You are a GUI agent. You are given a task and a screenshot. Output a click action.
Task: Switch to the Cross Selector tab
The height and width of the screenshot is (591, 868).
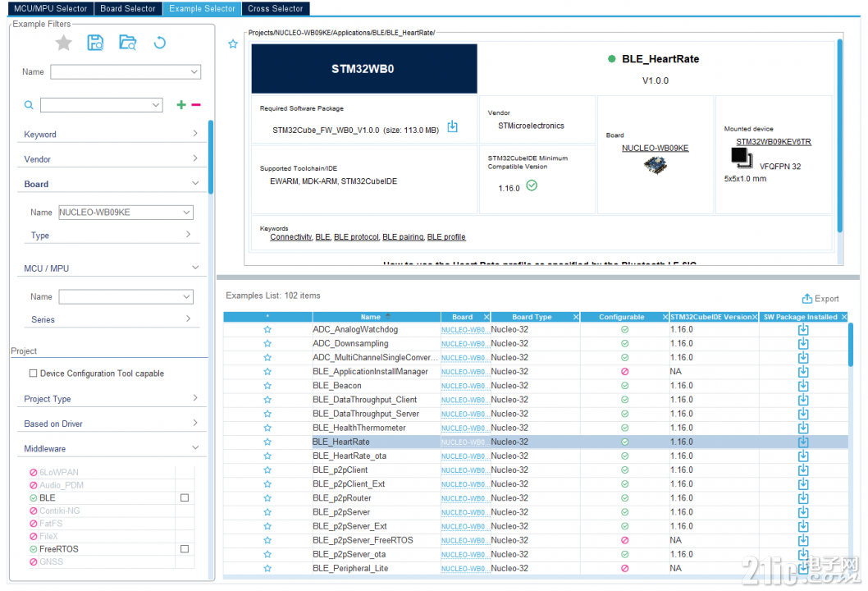pyautogui.click(x=276, y=9)
